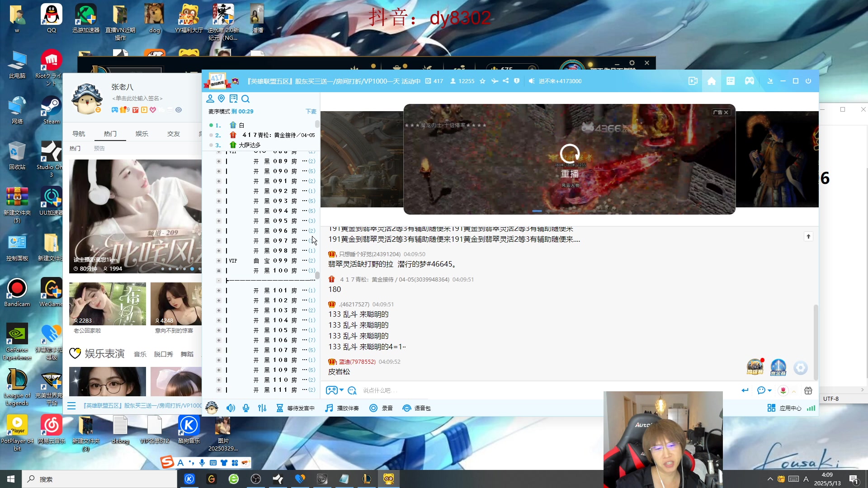The height and width of the screenshot is (488, 868).
Task: Click the send return-arrow icon
Action: 745,390
